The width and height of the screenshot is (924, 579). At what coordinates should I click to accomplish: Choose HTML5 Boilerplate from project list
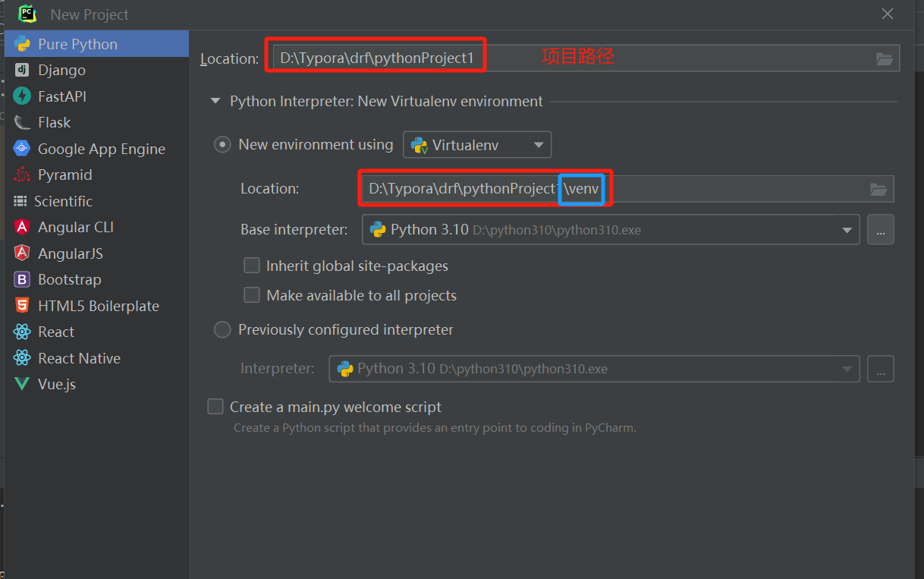pos(98,306)
